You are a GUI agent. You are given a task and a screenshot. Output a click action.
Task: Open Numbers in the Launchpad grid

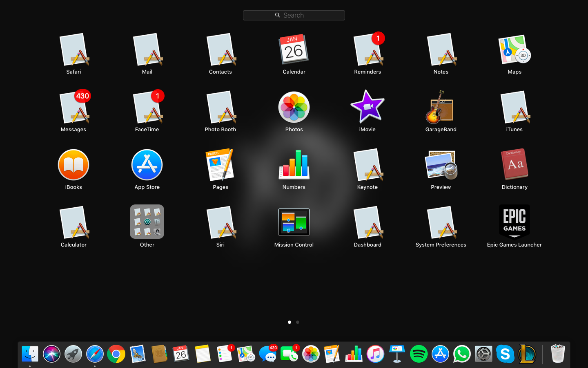tap(294, 165)
